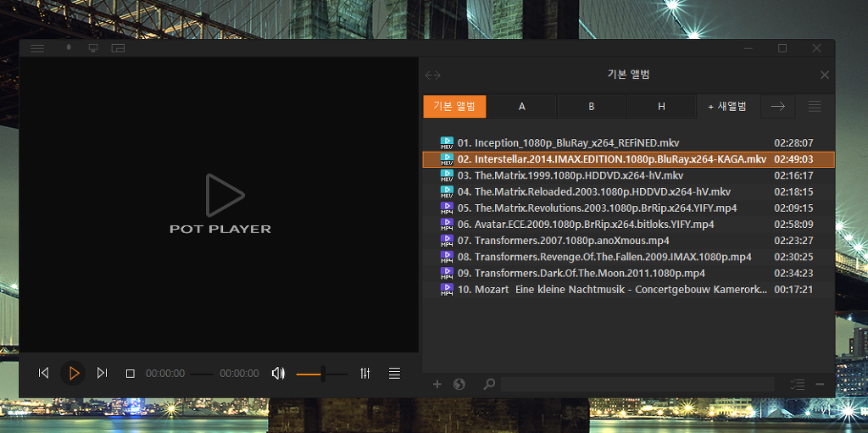Click the globe URL icon below the playlist
868x433 pixels.
459,384
